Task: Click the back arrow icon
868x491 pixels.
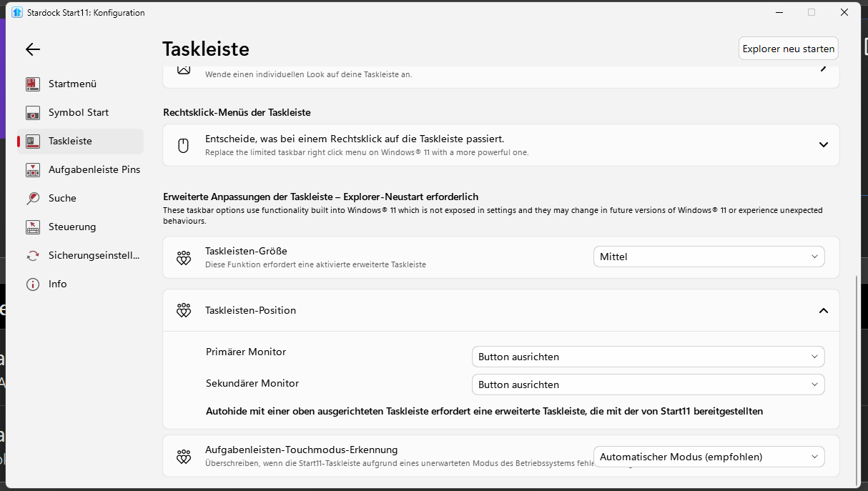Action: pos(33,49)
